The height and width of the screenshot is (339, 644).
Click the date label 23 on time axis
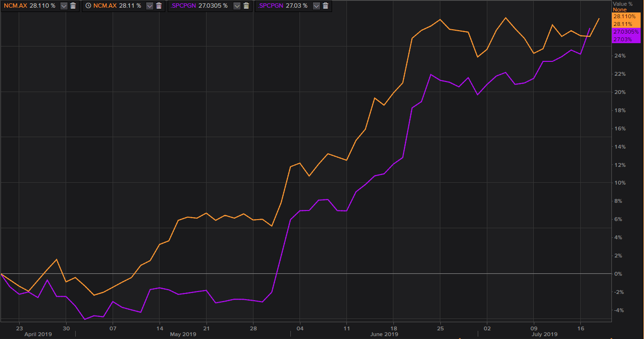coord(19,328)
